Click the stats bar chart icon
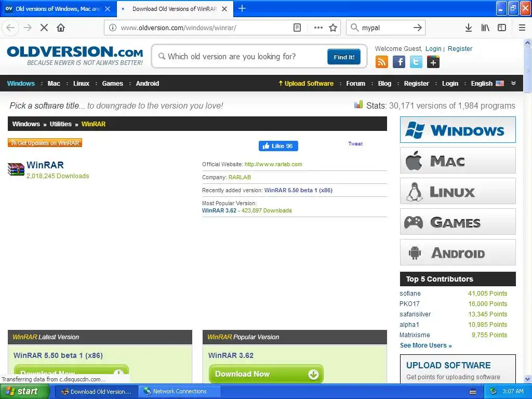 (358, 105)
